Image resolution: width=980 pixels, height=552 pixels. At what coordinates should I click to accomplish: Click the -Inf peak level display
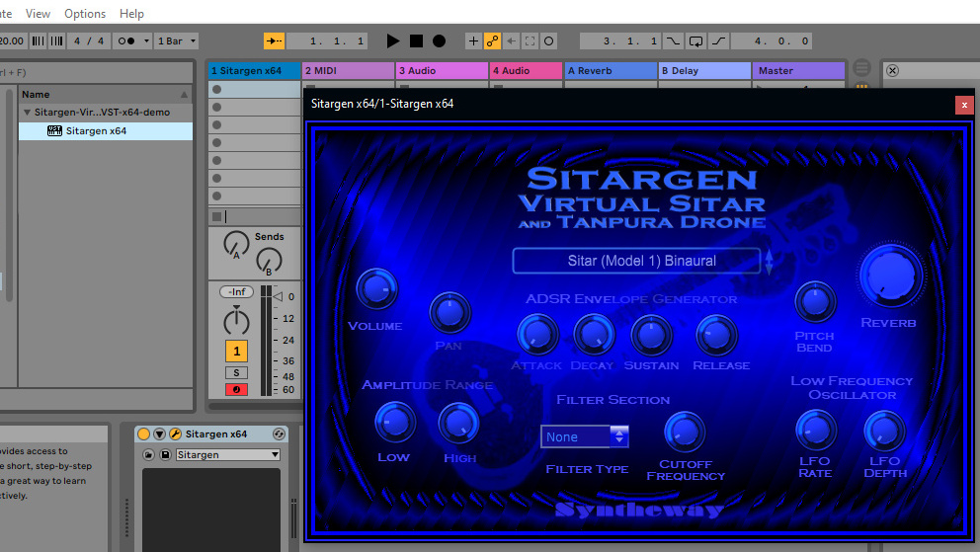[236, 291]
